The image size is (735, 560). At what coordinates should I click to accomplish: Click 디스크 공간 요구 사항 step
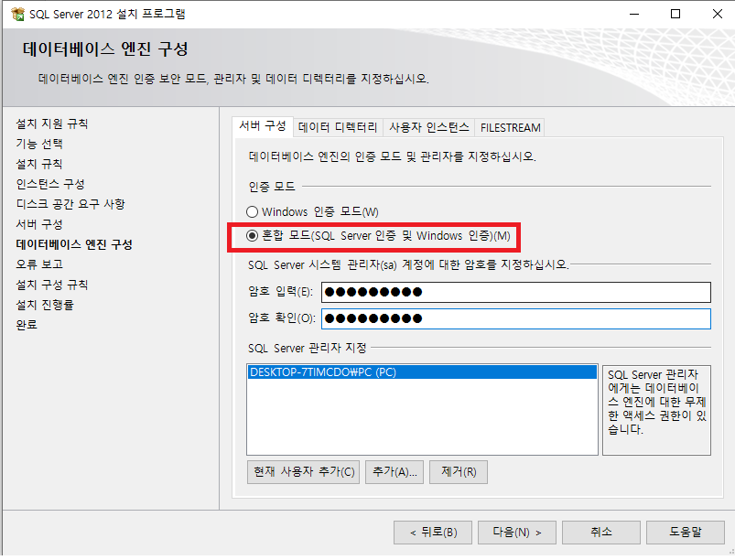pyautogui.click(x=70, y=204)
